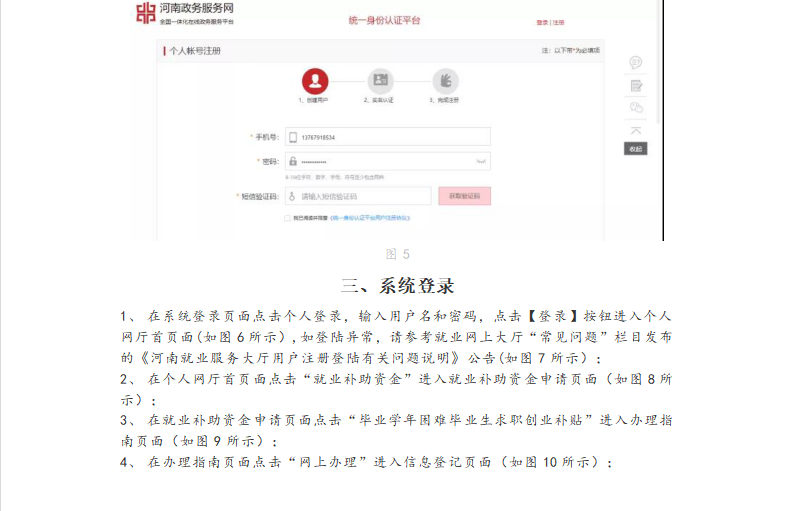
Task: Click the 收起 collapse button in sidebar
Action: [636, 148]
